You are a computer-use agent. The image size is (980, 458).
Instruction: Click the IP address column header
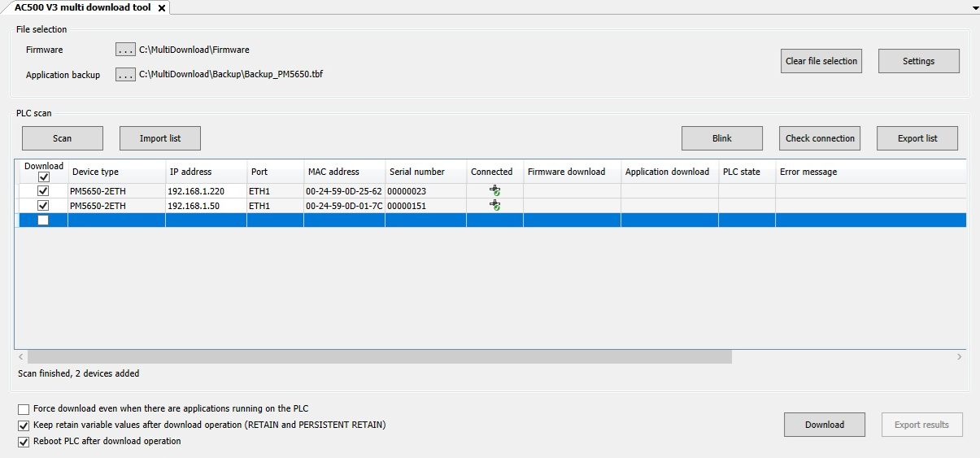207,172
